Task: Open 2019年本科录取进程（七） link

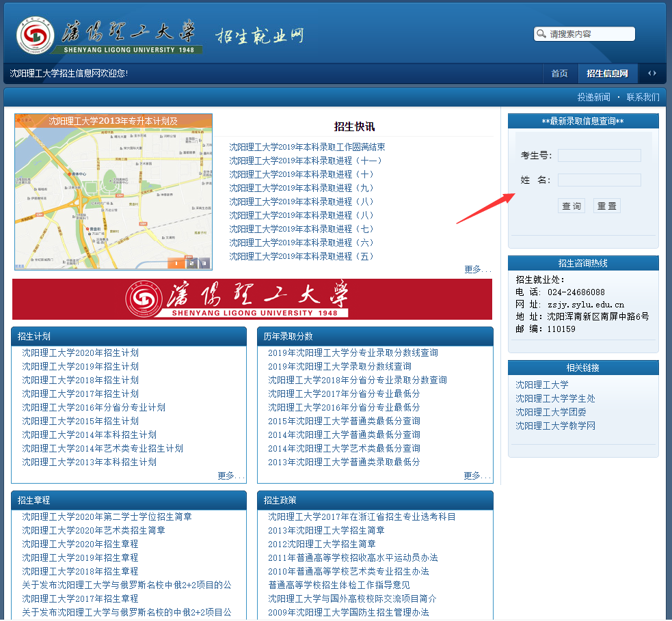Action: tap(301, 229)
